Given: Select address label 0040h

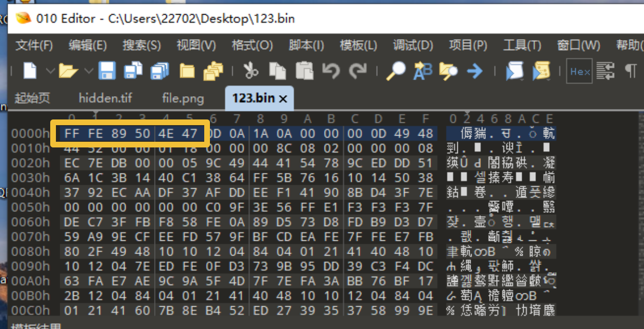Looking at the screenshot, I should point(30,192).
